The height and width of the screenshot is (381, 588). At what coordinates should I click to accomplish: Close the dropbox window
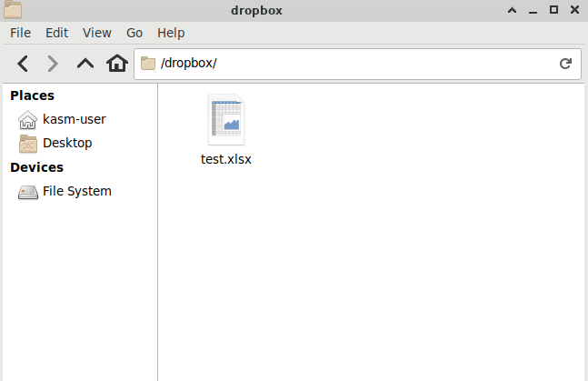pos(574,10)
